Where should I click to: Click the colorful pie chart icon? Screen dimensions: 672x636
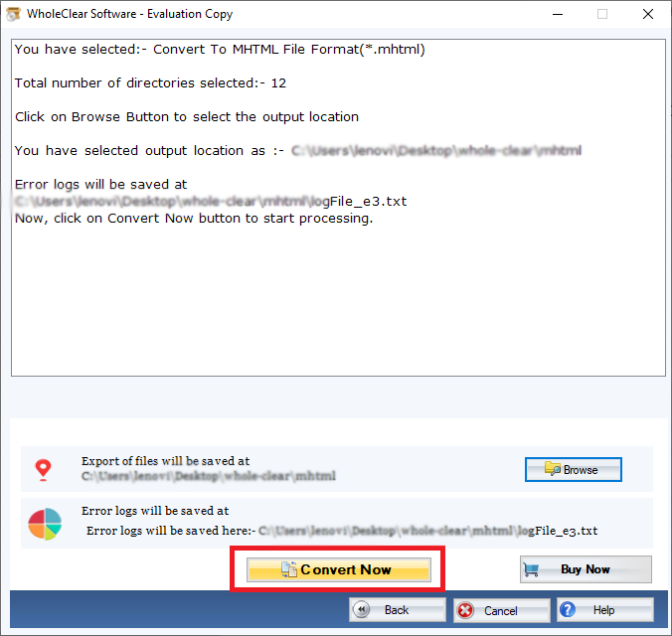(44, 523)
